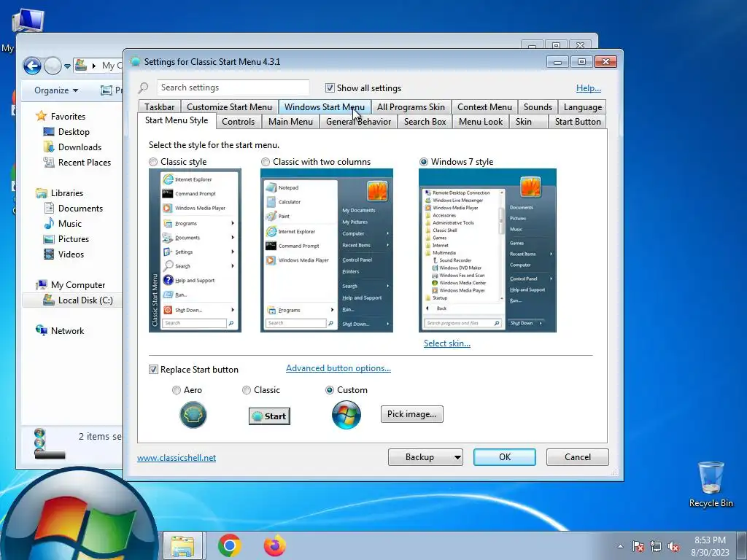Select the Windows 7 style radio button

(x=424, y=162)
